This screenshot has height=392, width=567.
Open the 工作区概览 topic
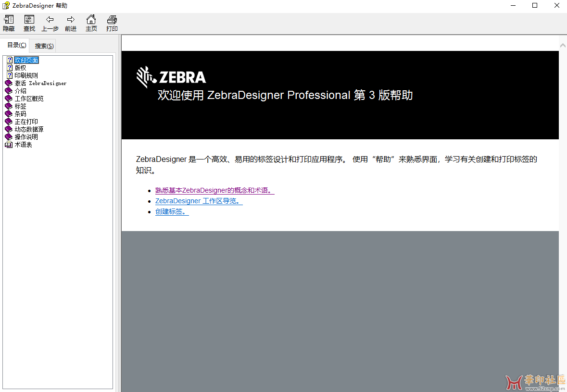coord(29,98)
